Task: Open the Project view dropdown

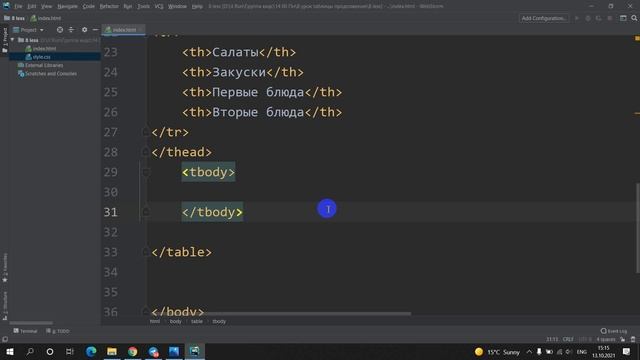Action: (28, 30)
